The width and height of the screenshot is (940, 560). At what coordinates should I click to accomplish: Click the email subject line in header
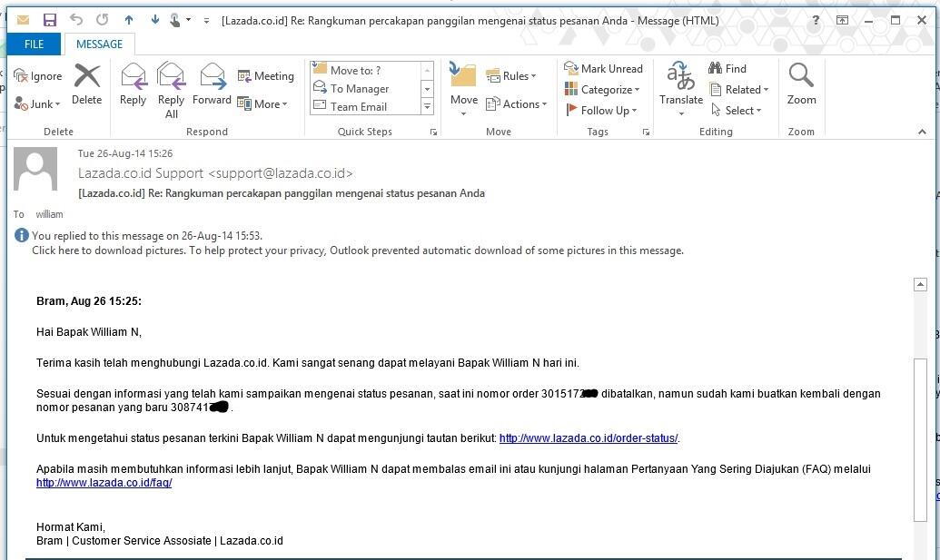(282, 193)
